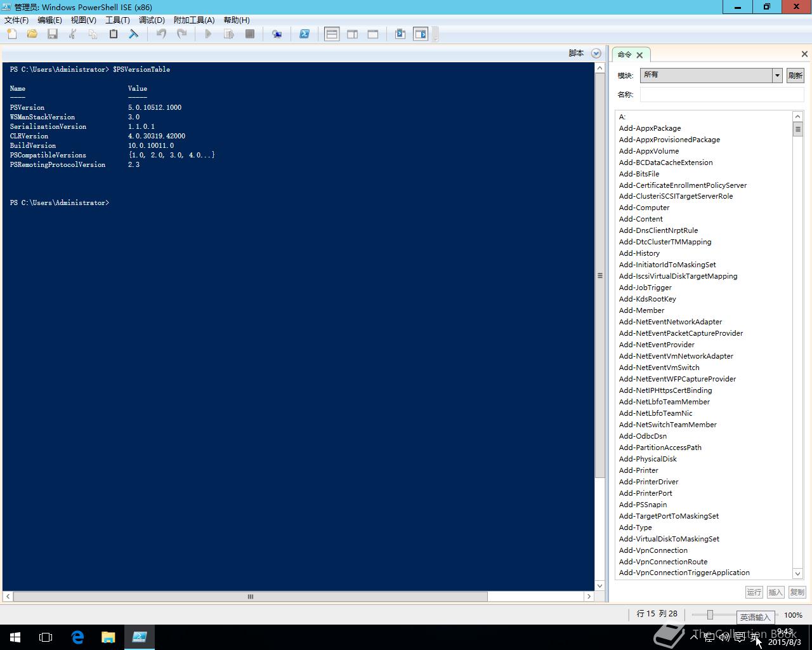Viewport: 812px width, 650px height.
Task: Cut selection with the scissors icon
Action: tap(73, 34)
